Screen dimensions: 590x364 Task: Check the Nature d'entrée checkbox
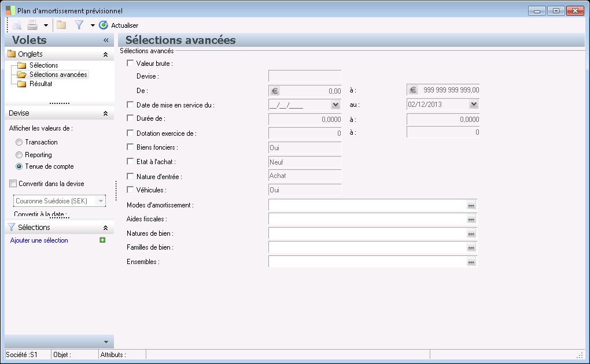[x=130, y=176]
